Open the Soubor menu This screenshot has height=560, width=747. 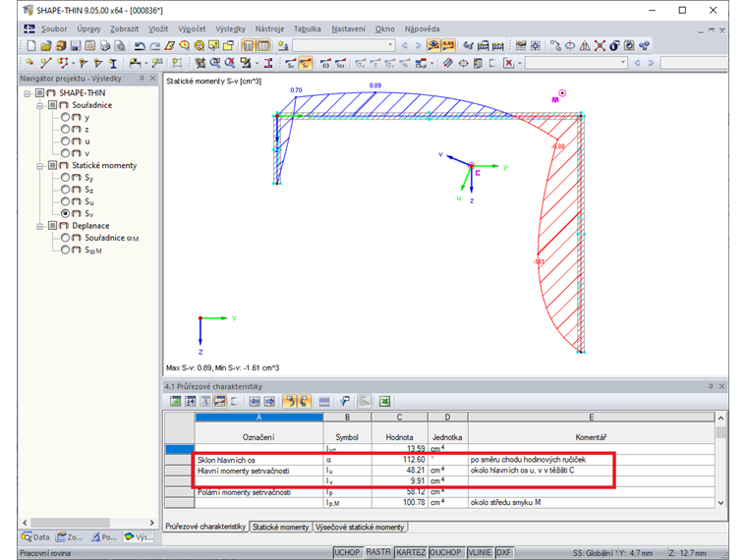point(54,29)
